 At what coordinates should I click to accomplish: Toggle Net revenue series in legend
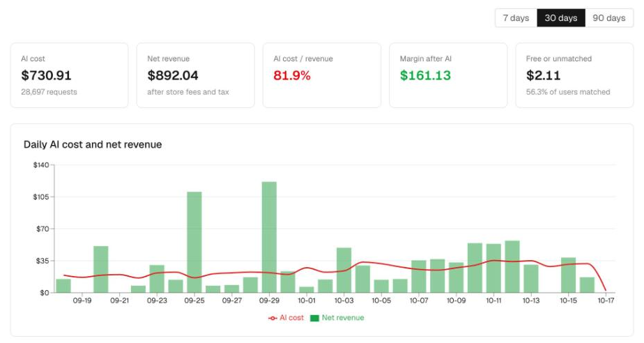pyautogui.click(x=337, y=318)
